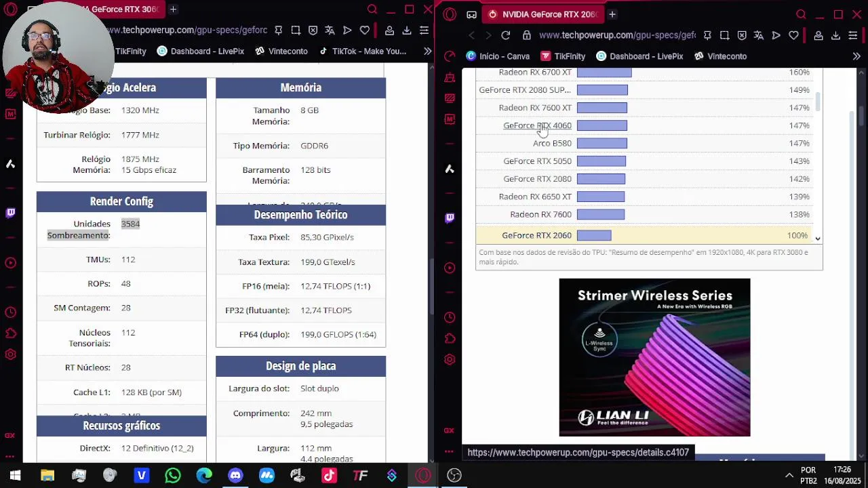Open the Opera menu in the right window
868x488 pixels.
pyautogui.click(x=450, y=14)
